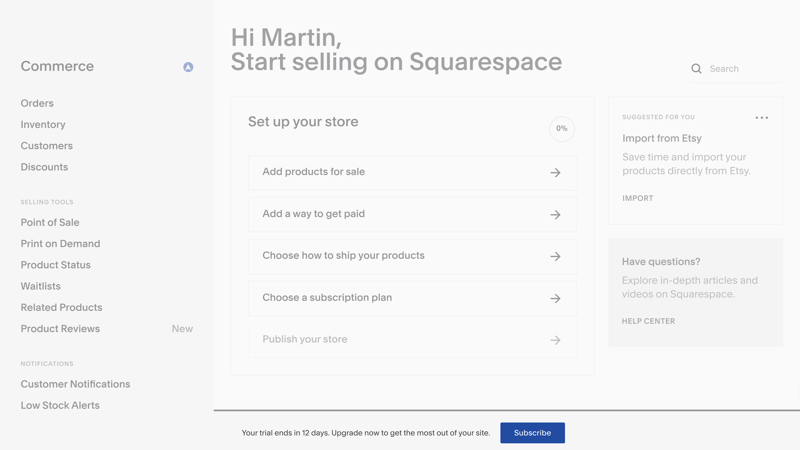Open Inventory in the sidebar
Viewport: 800px width, 450px height.
43,124
